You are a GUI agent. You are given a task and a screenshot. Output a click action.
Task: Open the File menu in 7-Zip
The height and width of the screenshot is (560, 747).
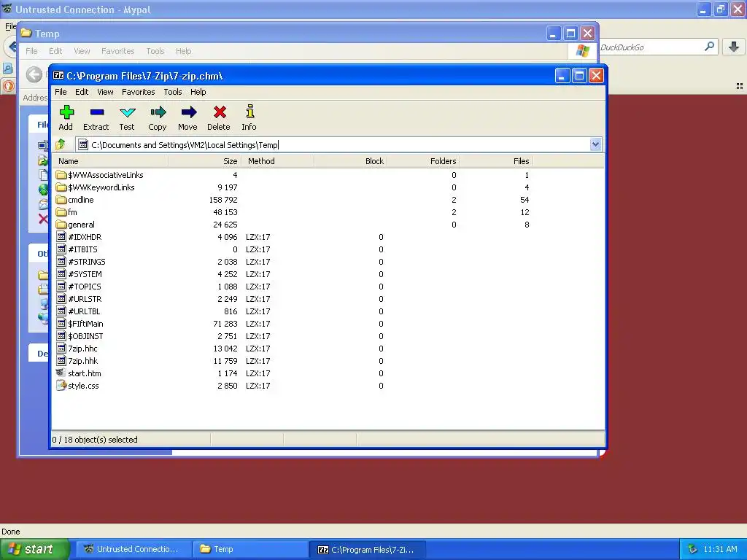point(61,92)
